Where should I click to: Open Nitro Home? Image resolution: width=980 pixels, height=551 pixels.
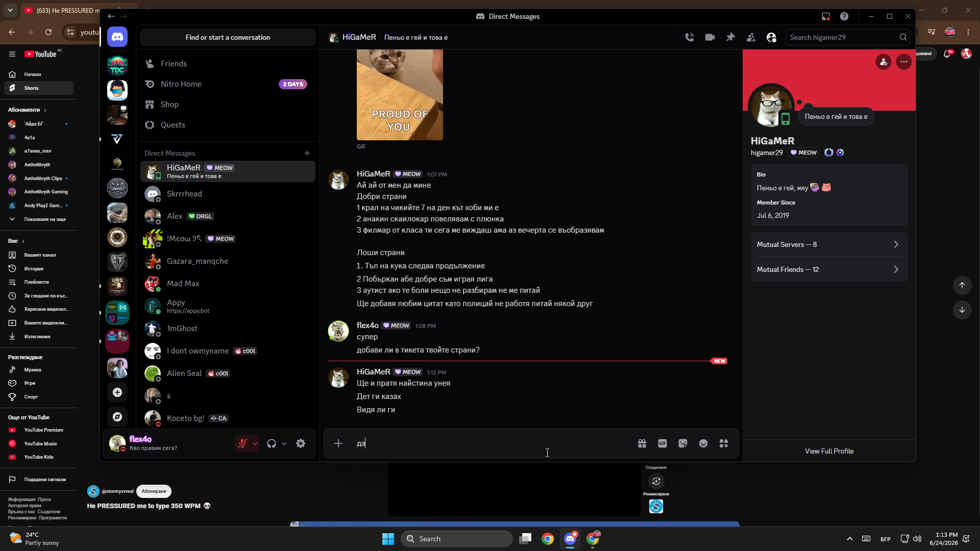pyautogui.click(x=228, y=84)
